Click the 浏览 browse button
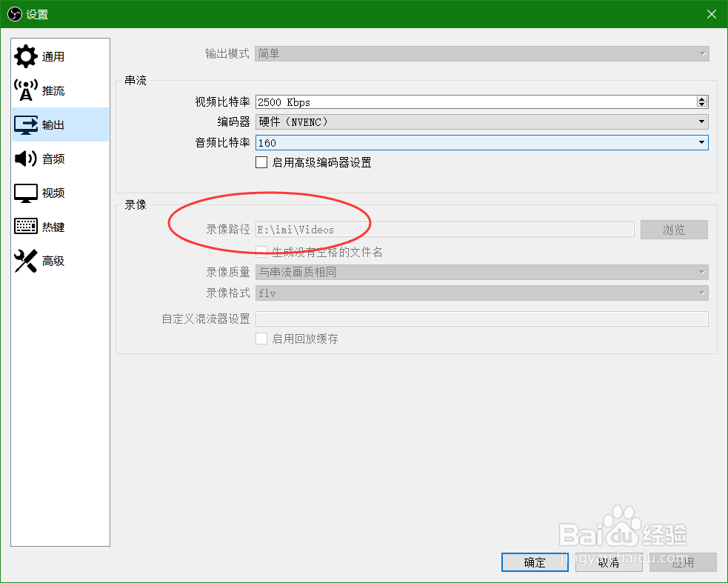The height and width of the screenshot is (583, 728). (673, 229)
